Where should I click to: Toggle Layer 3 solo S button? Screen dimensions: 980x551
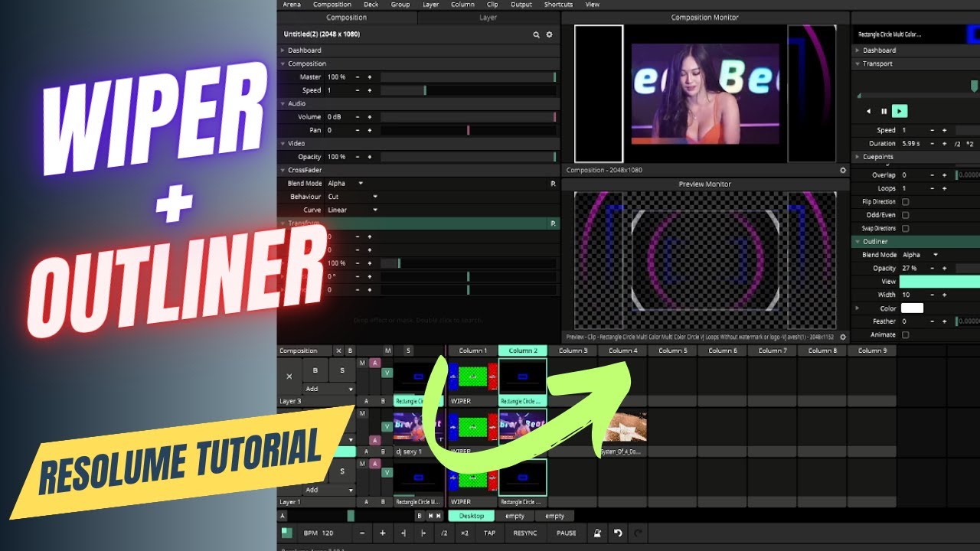[x=341, y=370]
